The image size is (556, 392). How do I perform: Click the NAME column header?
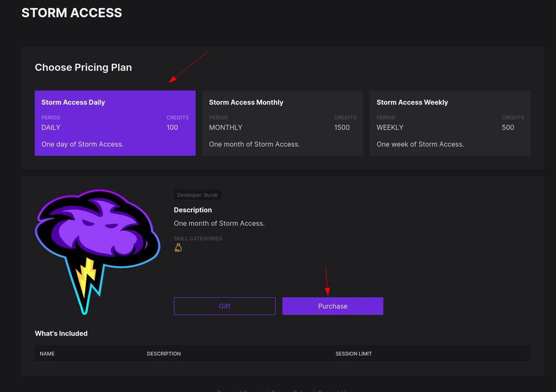(47, 353)
